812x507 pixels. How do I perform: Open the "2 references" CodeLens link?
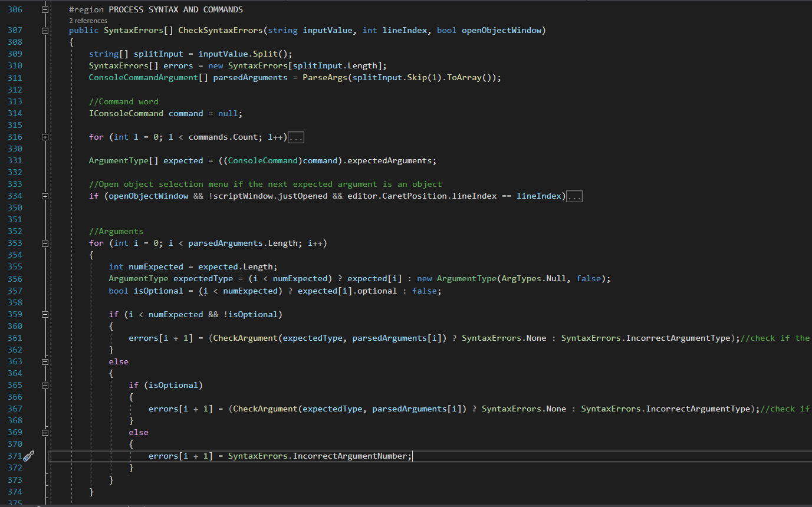88,21
